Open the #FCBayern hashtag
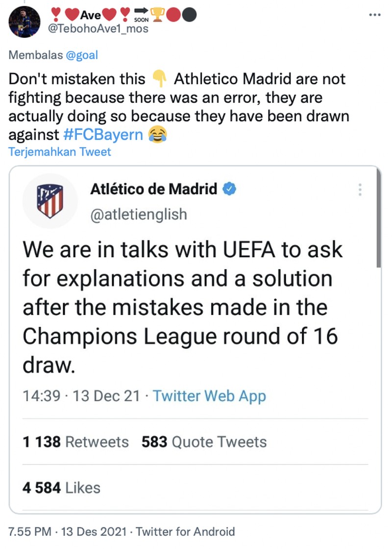Screen dimensions: 392x549 click(104, 134)
